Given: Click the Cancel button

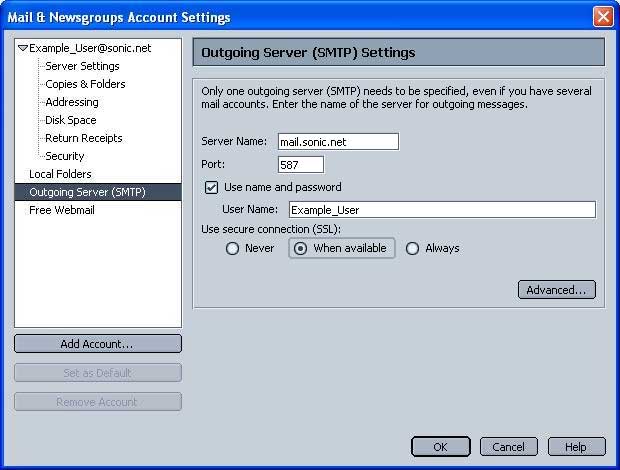Looking at the screenshot, I should [x=508, y=447].
